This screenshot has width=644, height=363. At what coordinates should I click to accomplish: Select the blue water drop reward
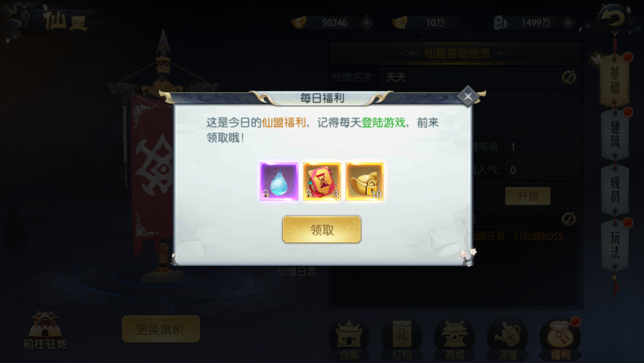(x=279, y=181)
